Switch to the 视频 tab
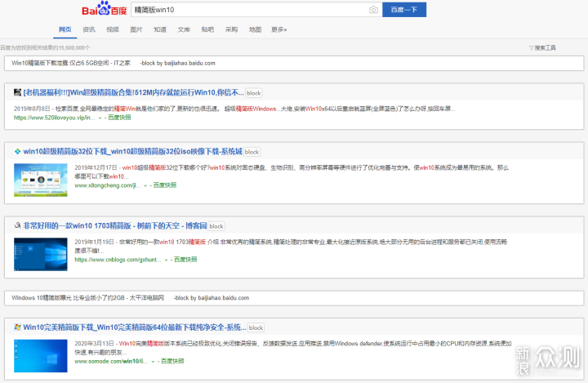 (x=113, y=29)
